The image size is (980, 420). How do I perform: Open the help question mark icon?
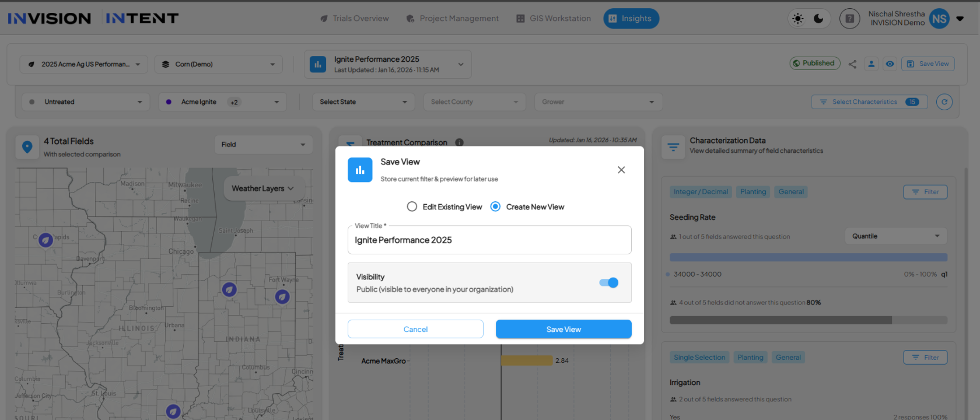coord(849,19)
